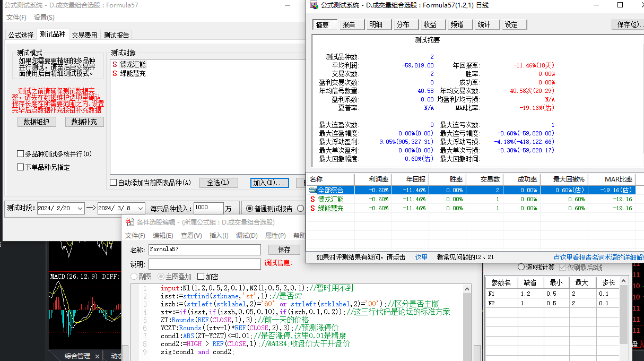Image resolution: width=644 pixels, height=361 pixels.
Task: Select the 主图叠加 radio option
Action: tap(162, 277)
